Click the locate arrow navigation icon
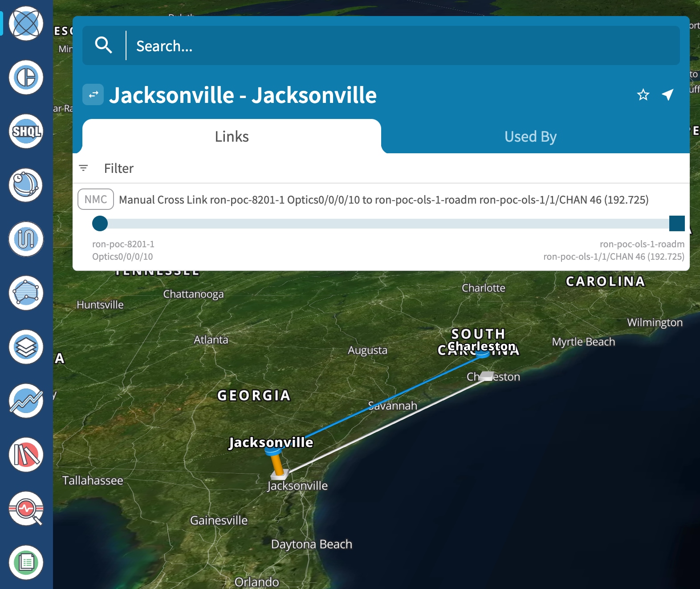Viewport: 700px width, 589px height. 667,94
